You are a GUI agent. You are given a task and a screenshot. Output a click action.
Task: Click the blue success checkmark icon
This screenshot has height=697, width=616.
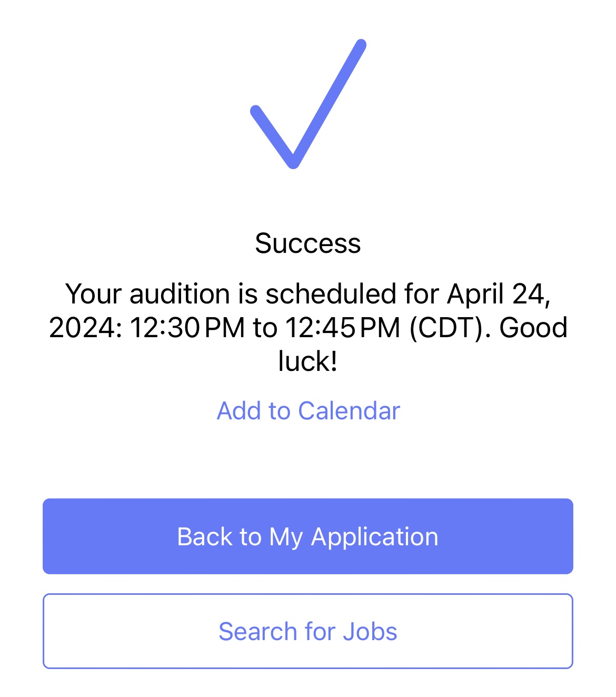pyautogui.click(x=308, y=104)
